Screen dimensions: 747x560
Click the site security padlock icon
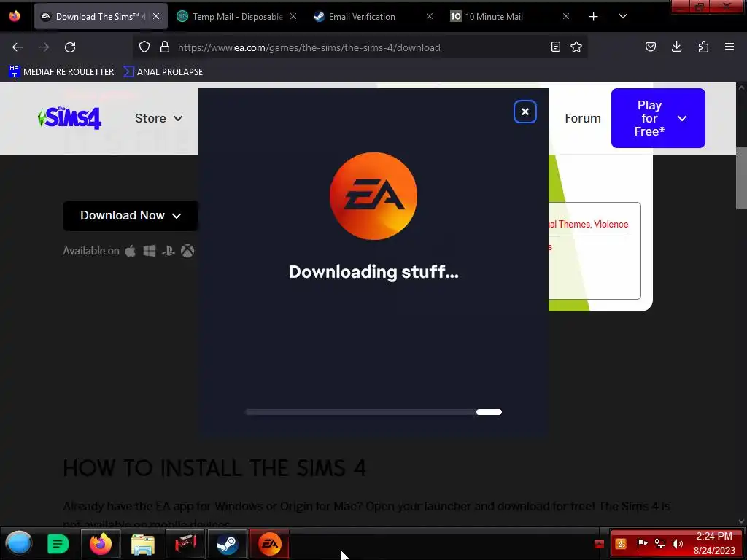(x=165, y=47)
